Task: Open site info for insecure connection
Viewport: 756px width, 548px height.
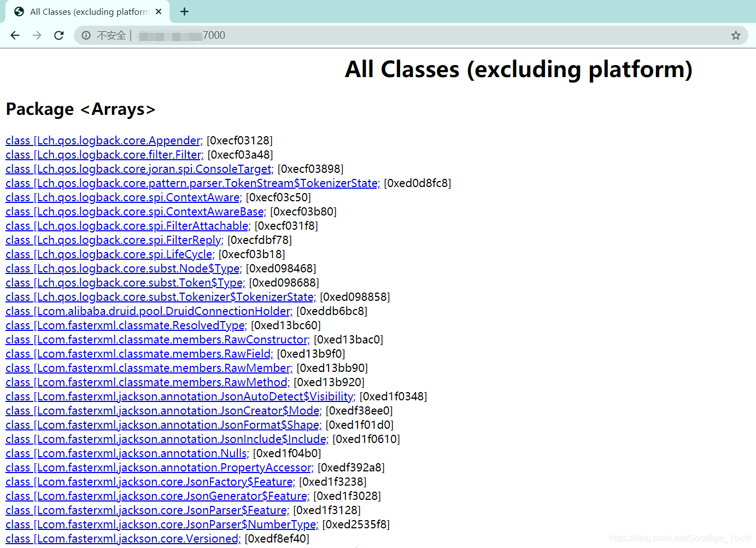Action: click(x=86, y=36)
